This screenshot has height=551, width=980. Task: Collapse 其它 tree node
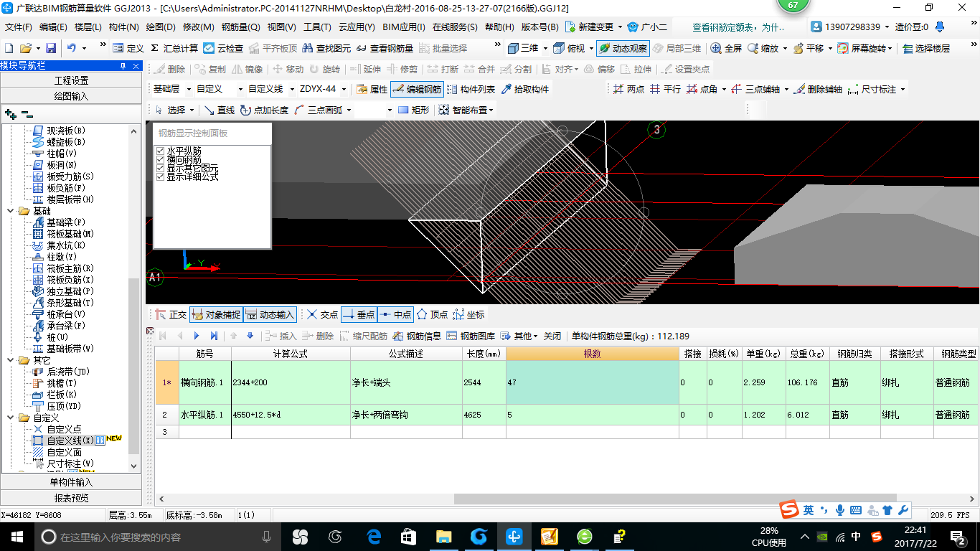point(11,360)
